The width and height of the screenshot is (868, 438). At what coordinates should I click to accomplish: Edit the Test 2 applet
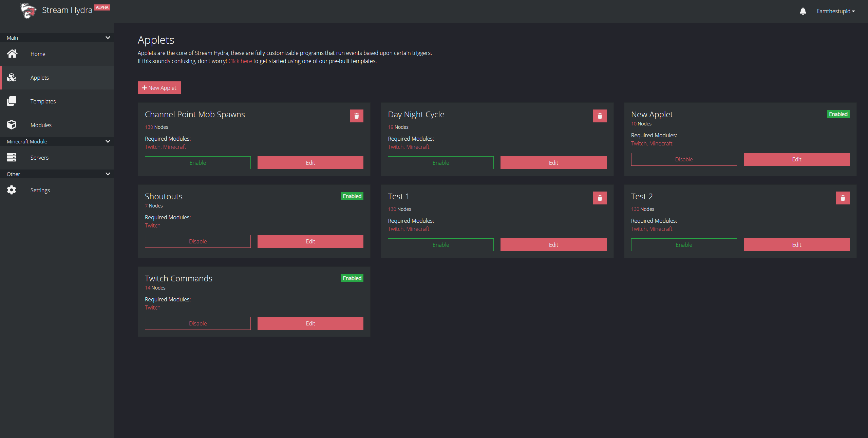point(796,245)
